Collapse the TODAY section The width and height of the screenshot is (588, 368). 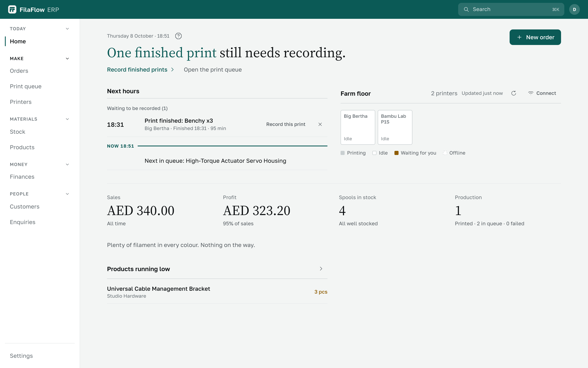coord(67,29)
